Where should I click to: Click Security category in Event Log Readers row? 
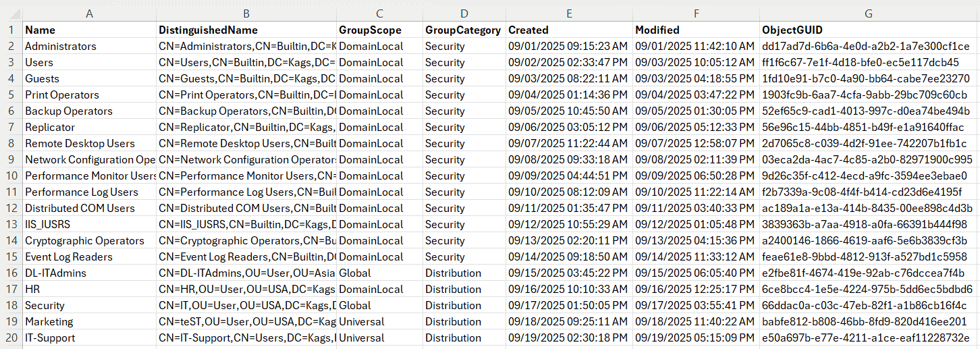point(464,257)
